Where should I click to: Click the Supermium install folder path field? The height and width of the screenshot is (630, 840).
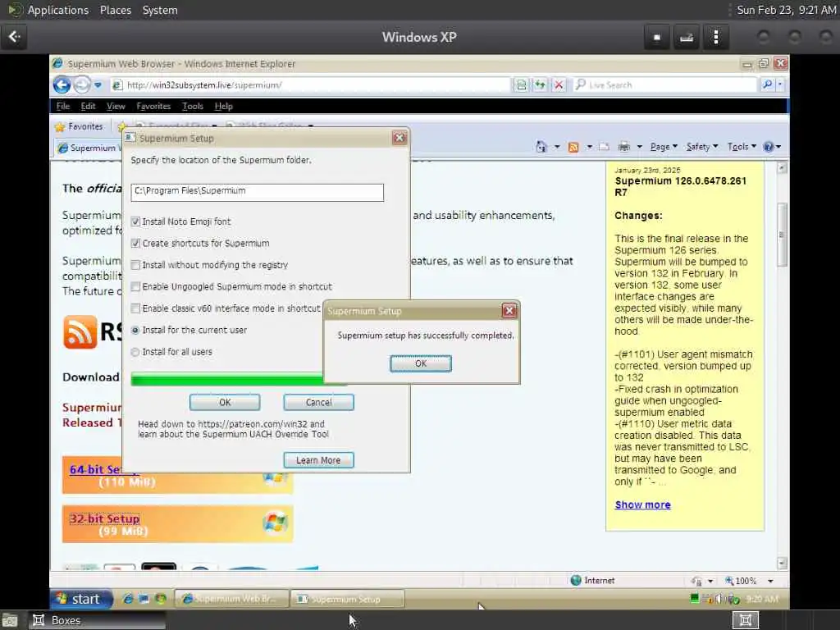coord(257,192)
